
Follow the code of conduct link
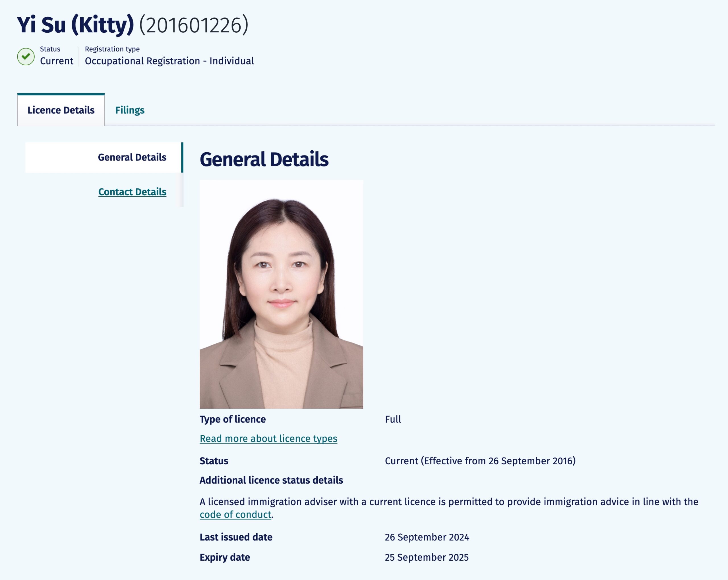click(x=235, y=514)
